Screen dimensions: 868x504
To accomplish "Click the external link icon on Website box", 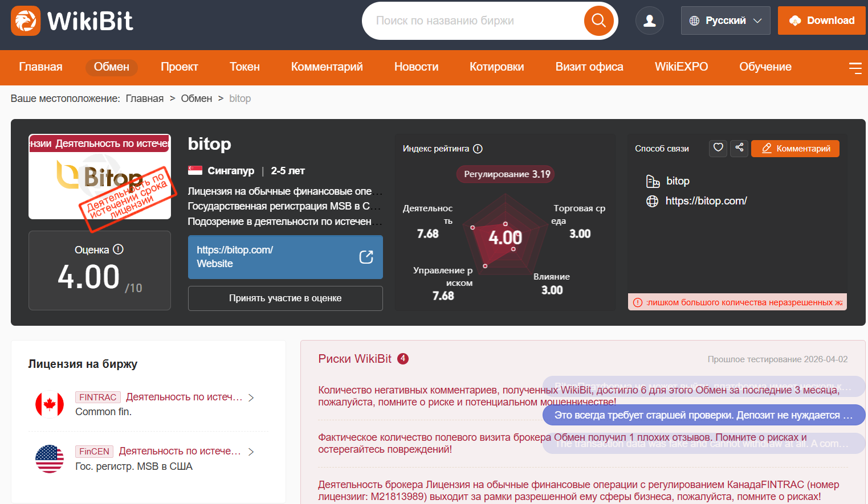I will coord(366,257).
